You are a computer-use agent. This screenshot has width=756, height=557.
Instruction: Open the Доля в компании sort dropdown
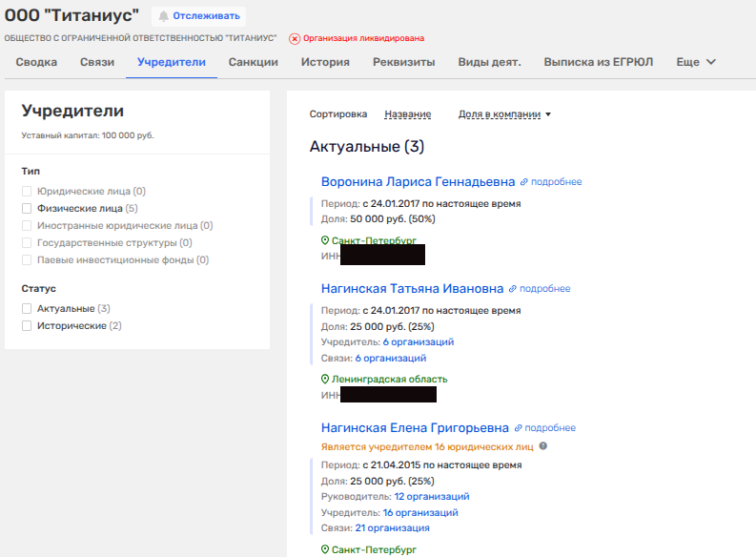504,114
